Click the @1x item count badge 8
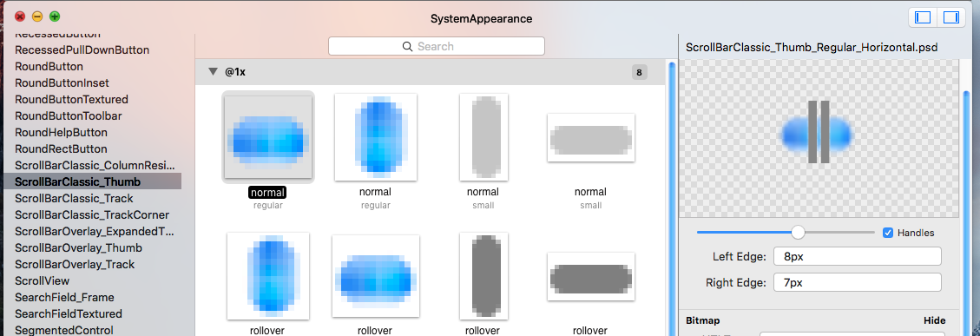This screenshot has height=336, width=980. pyautogui.click(x=639, y=73)
